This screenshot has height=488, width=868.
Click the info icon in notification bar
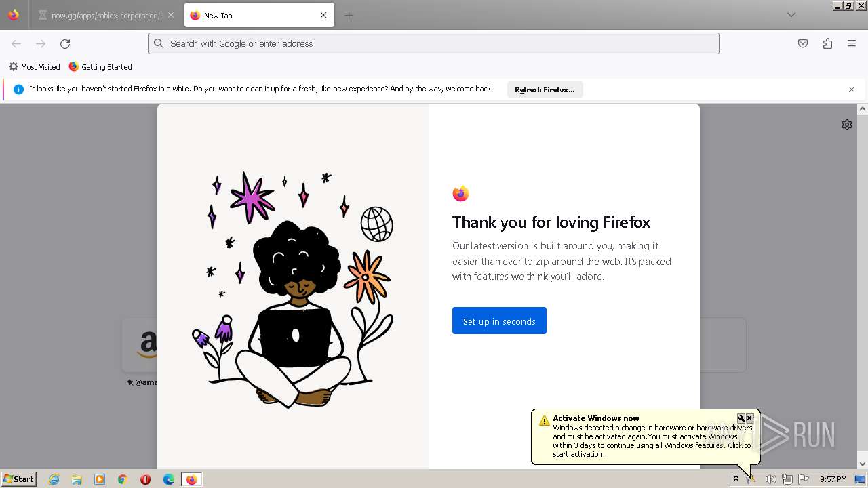(x=18, y=89)
